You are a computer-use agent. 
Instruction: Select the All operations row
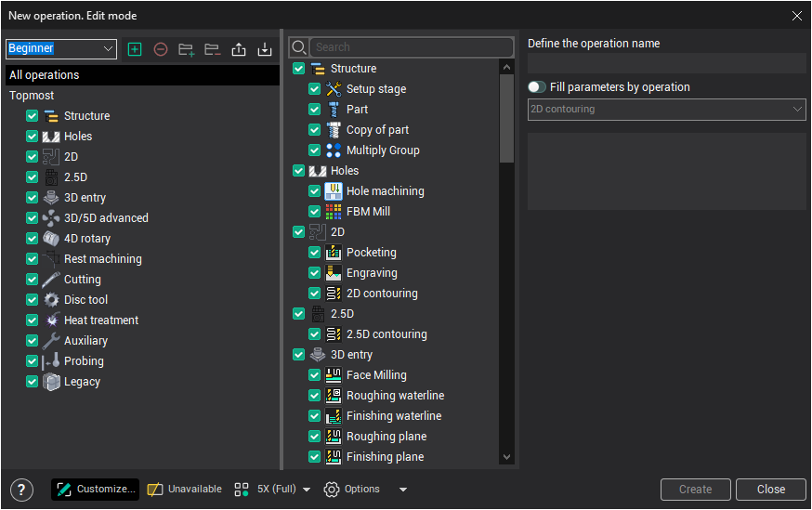[x=141, y=75]
